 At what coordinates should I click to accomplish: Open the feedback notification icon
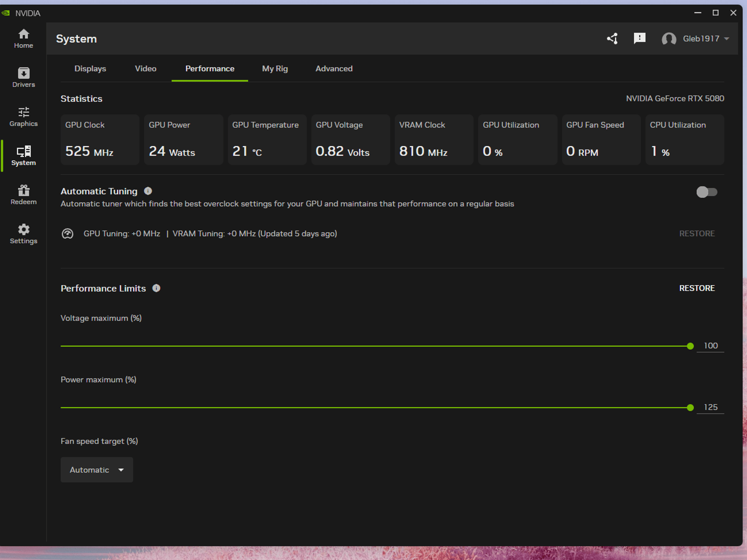(639, 38)
